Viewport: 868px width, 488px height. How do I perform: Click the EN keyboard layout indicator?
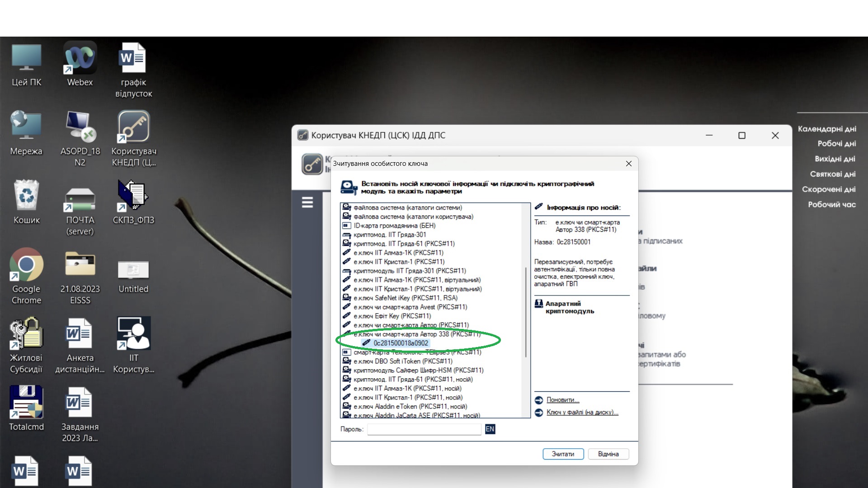tap(490, 429)
